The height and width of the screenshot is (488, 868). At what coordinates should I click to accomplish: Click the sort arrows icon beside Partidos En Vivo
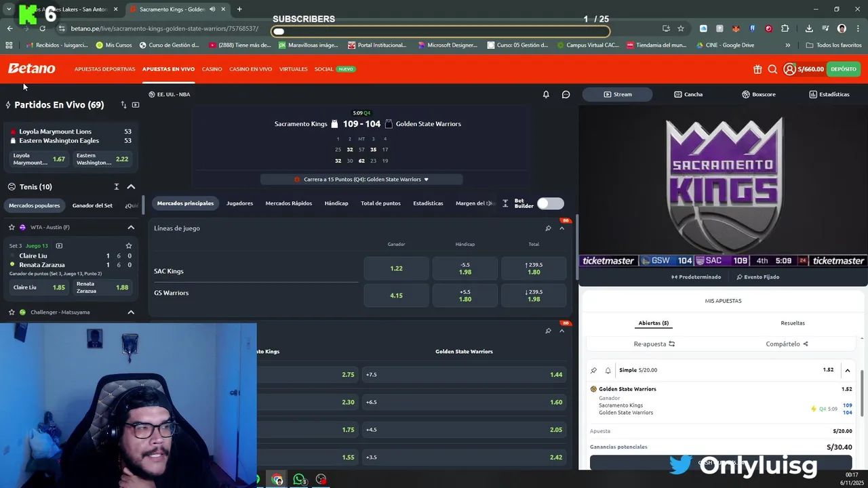(x=123, y=105)
